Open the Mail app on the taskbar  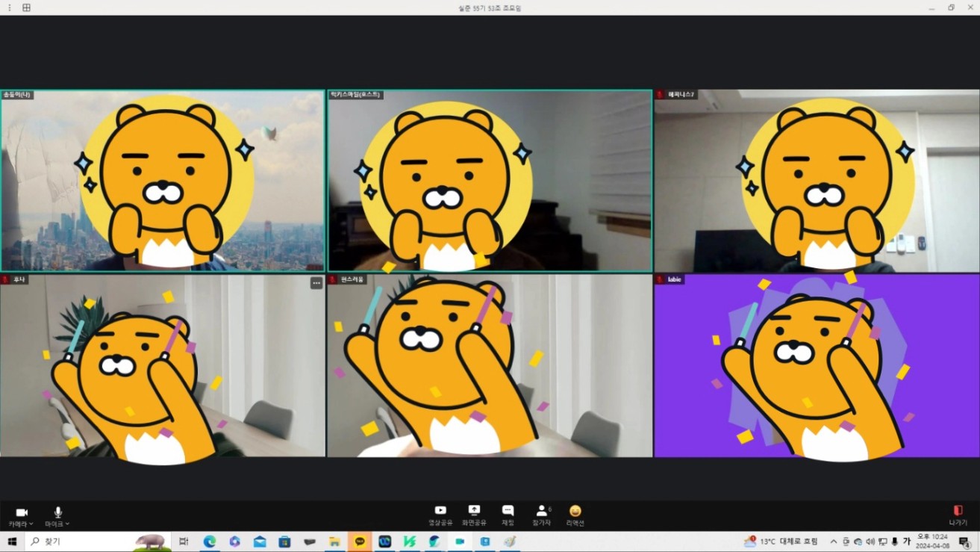[260, 542]
